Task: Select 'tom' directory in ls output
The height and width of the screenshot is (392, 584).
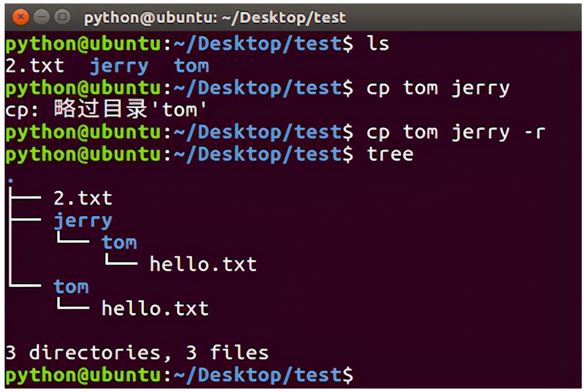Action: [192, 66]
